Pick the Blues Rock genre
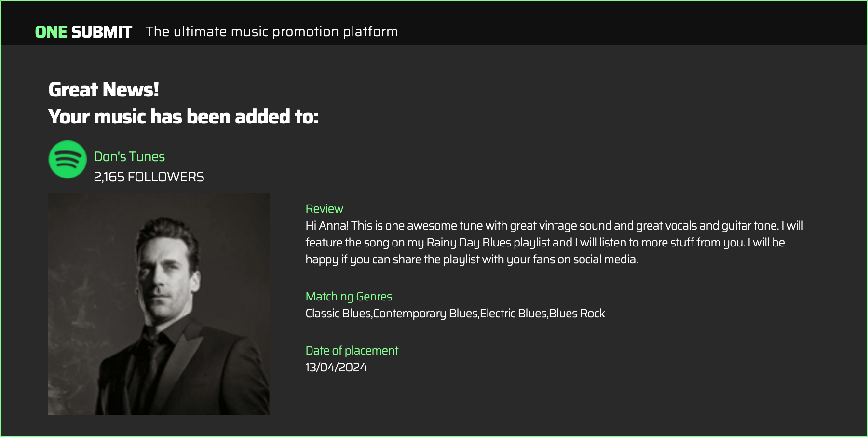868x437 pixels. point(577,314)
